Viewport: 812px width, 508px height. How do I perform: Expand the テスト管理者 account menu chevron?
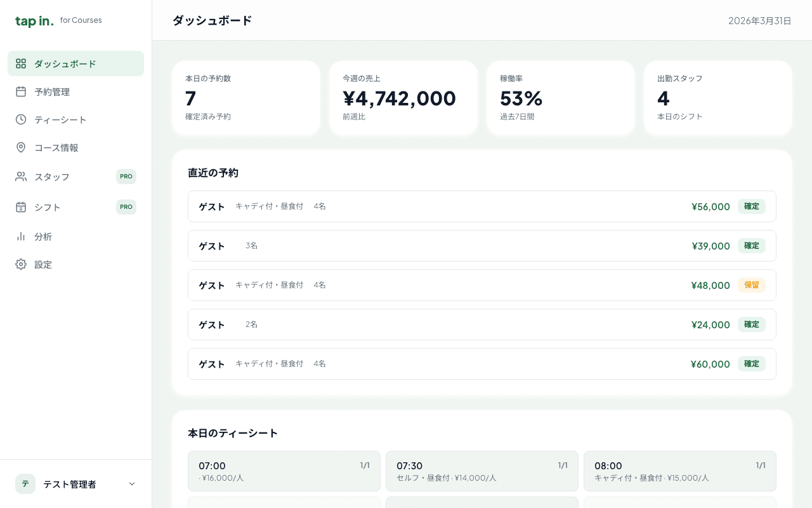coord(131,484)
